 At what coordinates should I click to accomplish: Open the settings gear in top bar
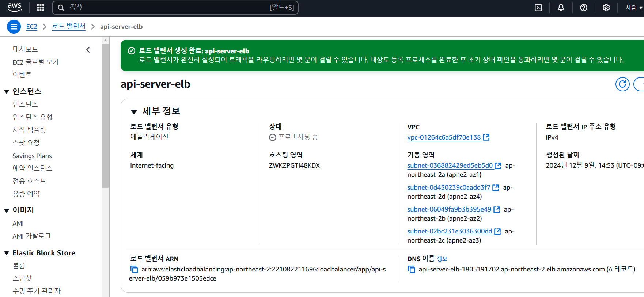606,8
